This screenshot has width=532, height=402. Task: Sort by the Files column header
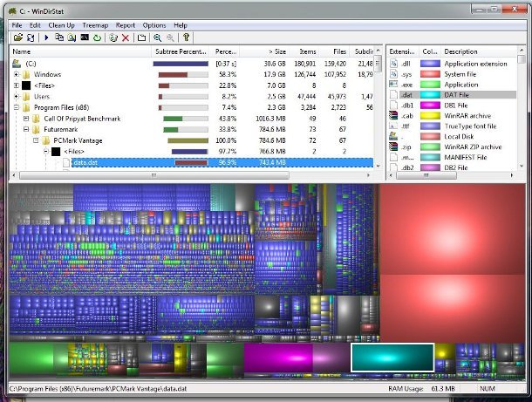tap(334, 51)
